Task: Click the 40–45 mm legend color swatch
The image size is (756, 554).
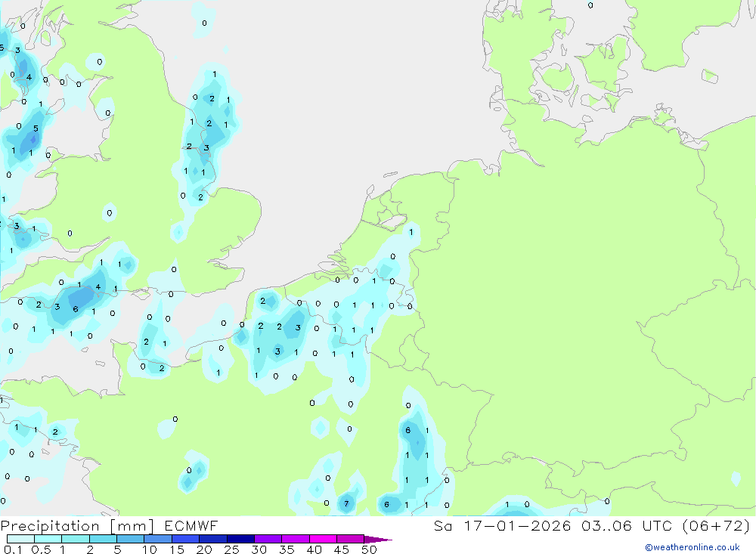Action: click(323, 539)
